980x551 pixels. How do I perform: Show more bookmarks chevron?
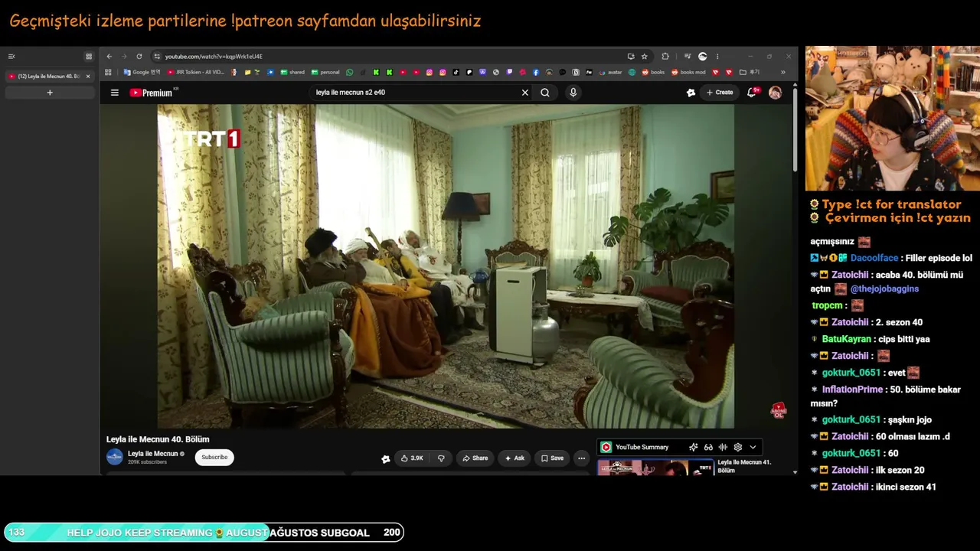pos(782,72)
